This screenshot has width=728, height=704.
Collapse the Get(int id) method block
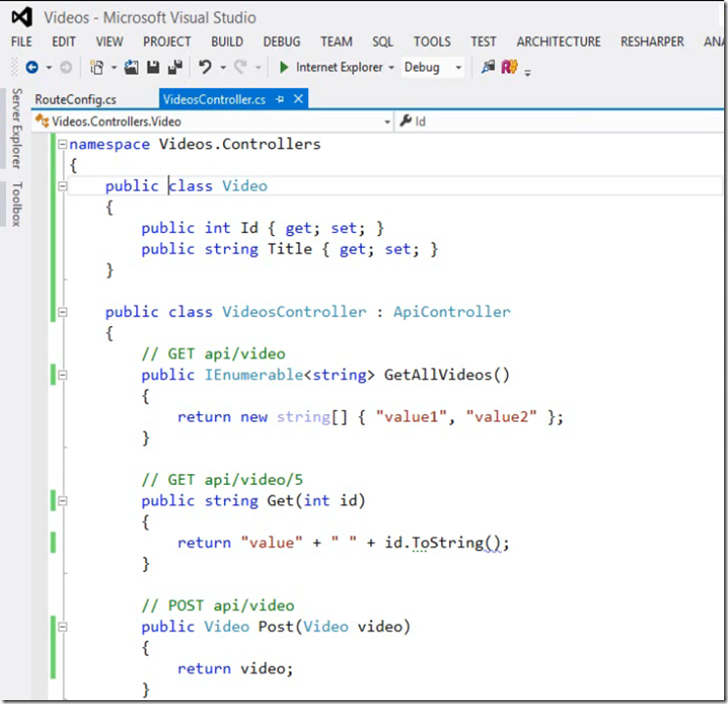pyautogui.click(x=63, y=501)
